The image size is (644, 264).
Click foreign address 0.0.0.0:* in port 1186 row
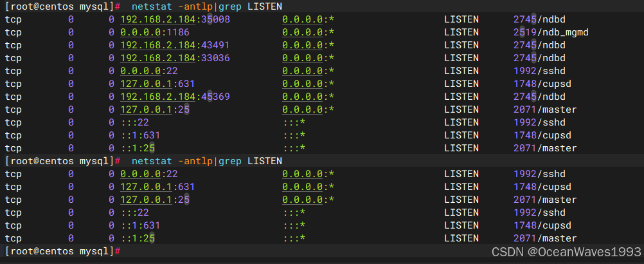[308, 32]
